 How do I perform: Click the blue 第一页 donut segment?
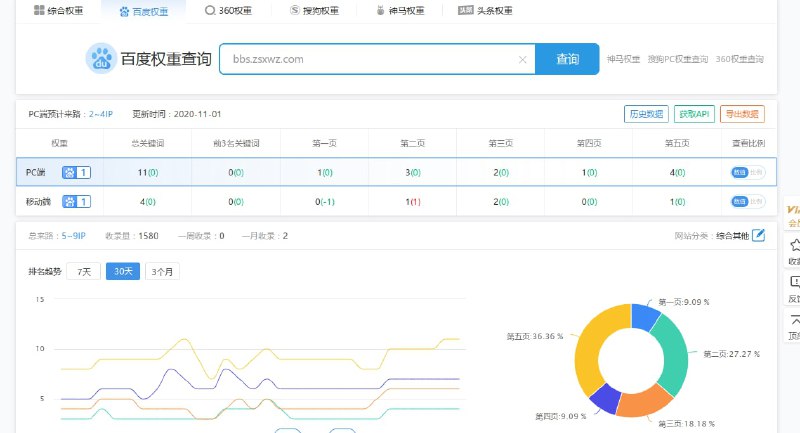click(x=644, y=315)
